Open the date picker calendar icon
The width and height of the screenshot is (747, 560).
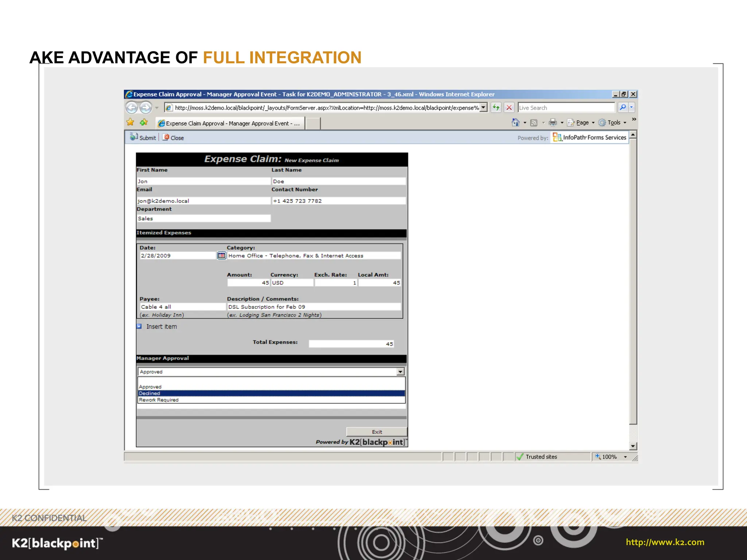click(x=221, y=256)
